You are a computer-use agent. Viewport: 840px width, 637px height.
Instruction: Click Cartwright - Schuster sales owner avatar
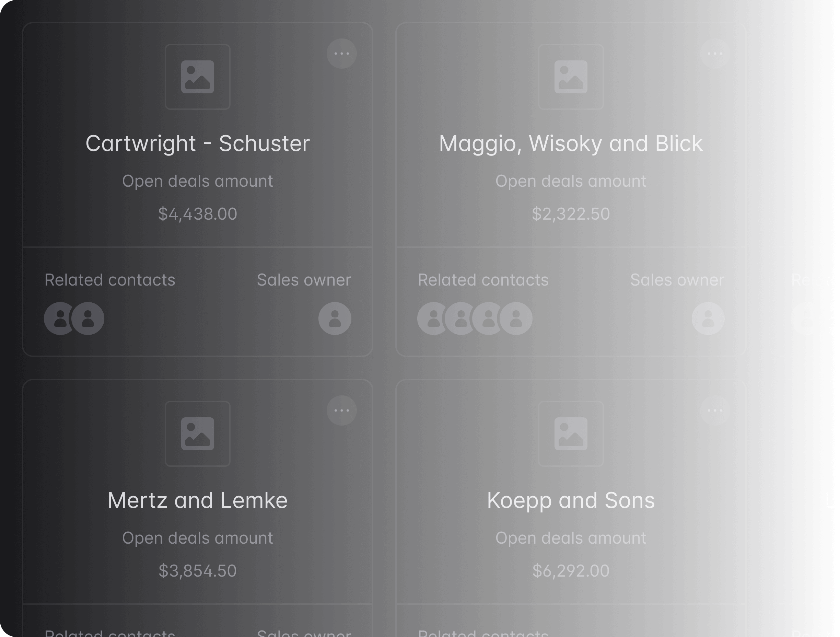pyautogui.click(x=335, y=318)
